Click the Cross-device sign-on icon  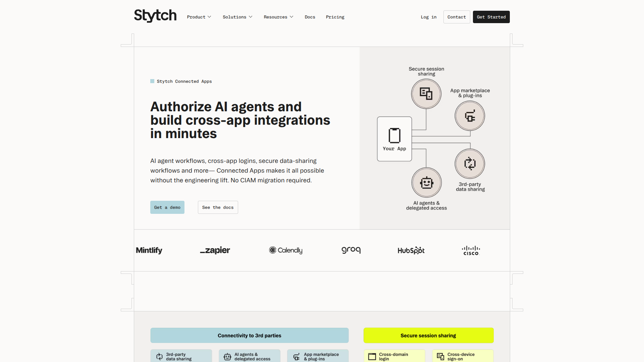pos(440,357)
